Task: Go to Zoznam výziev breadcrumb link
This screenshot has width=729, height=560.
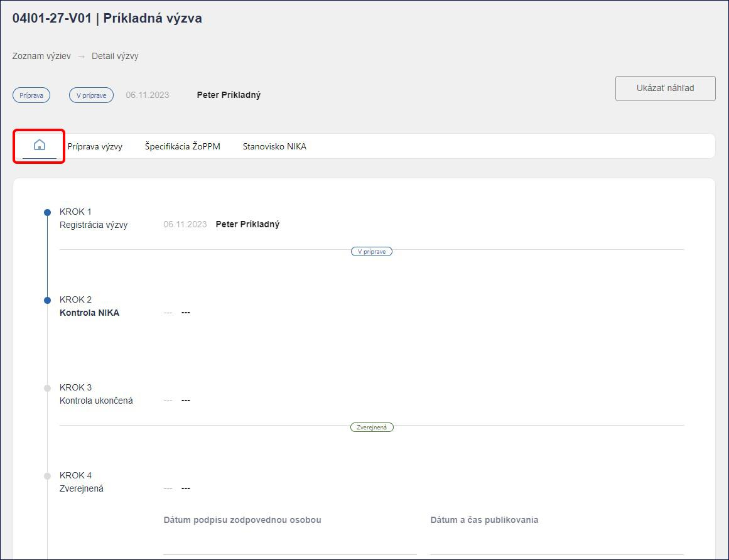Action: coord(41,57)
